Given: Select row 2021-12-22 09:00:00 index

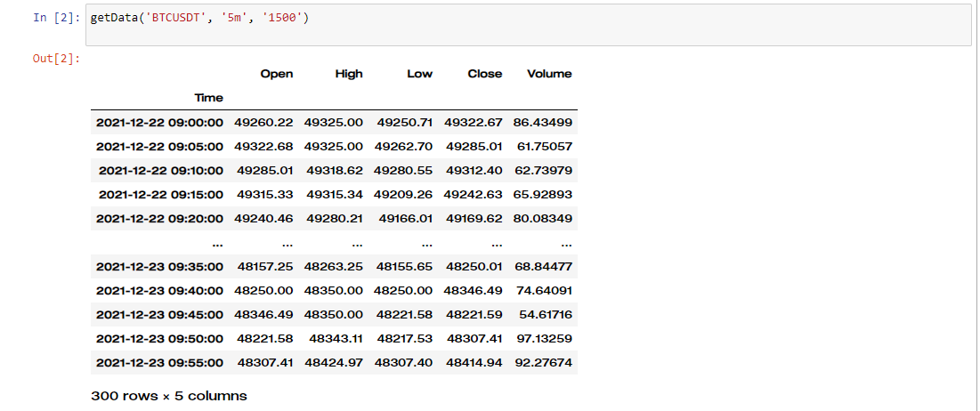Looking at the screenshot, I should click(x=159, y=123).
